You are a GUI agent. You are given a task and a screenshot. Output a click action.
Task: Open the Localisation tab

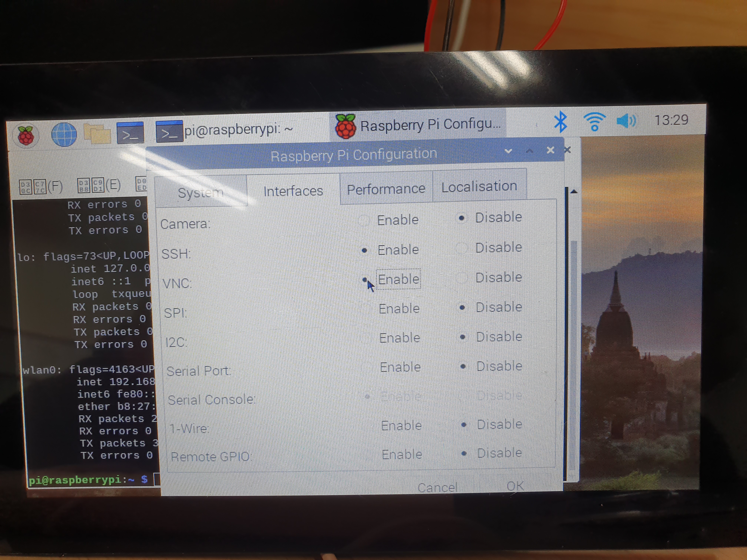(x=479, y=186)
